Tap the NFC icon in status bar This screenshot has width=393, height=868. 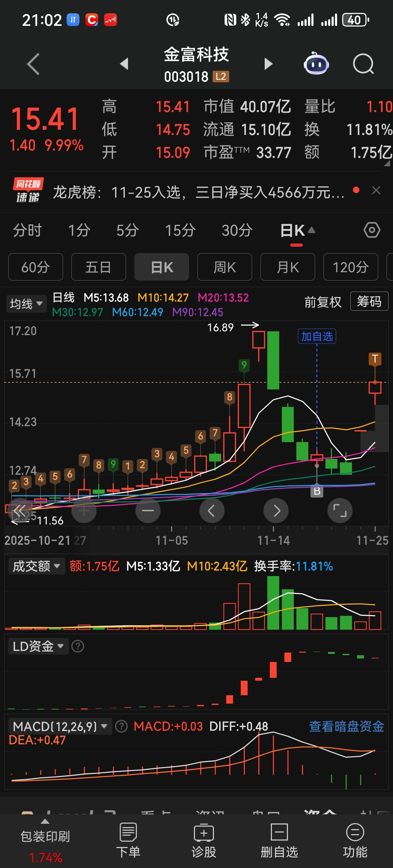click(230, 20)
